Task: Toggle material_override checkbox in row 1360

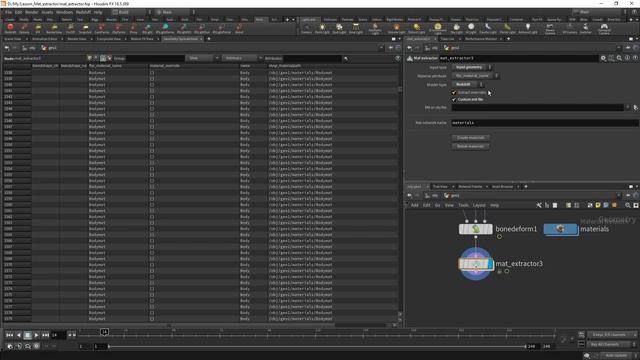Action: [x=152, y=204]
